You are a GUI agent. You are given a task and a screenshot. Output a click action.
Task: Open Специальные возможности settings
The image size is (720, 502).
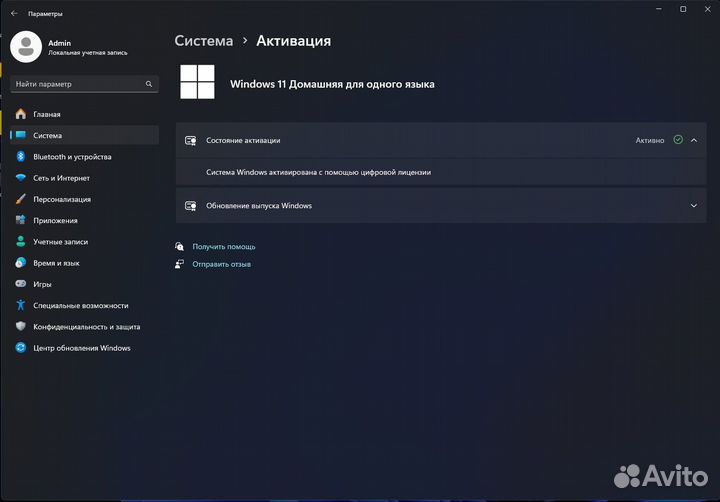(x=80, y=306)
